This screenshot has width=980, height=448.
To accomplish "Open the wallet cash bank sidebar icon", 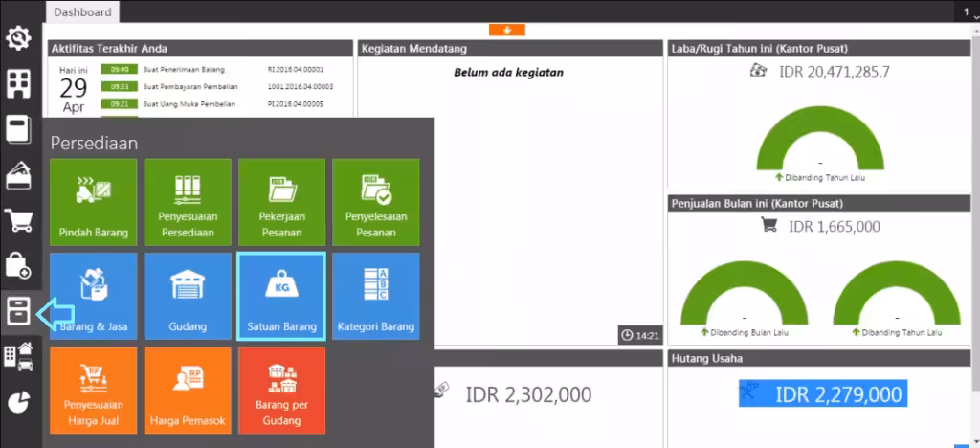I will click(x=19, y=175).
